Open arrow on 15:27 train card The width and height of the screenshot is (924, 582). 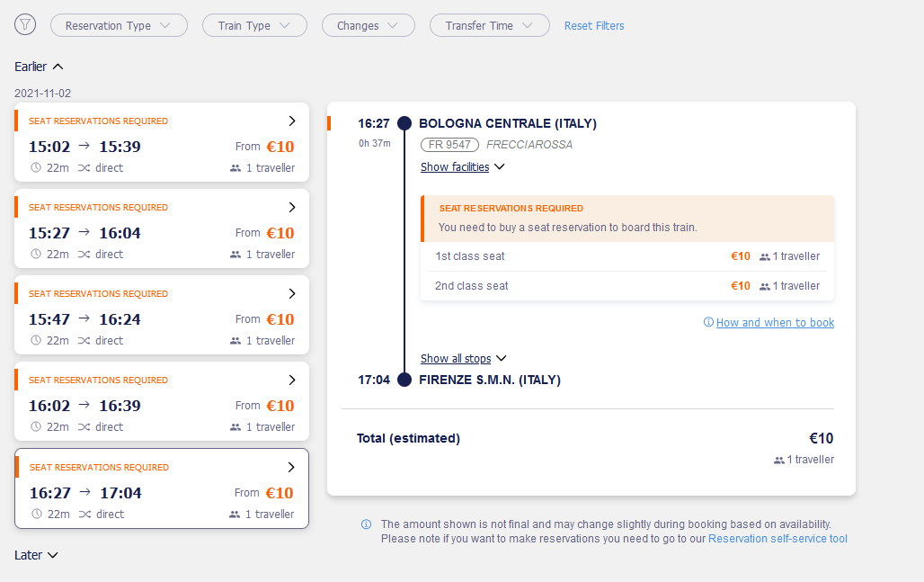(x=292, y=207)
